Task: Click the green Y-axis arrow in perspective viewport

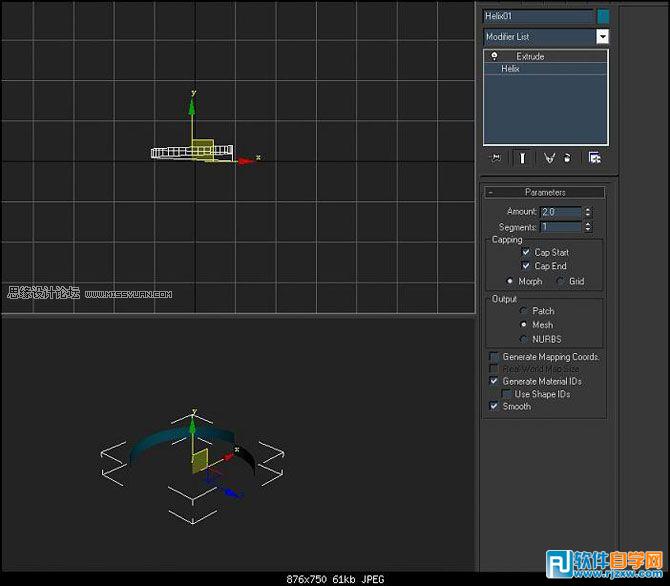Action: click(x=193, y=426)
